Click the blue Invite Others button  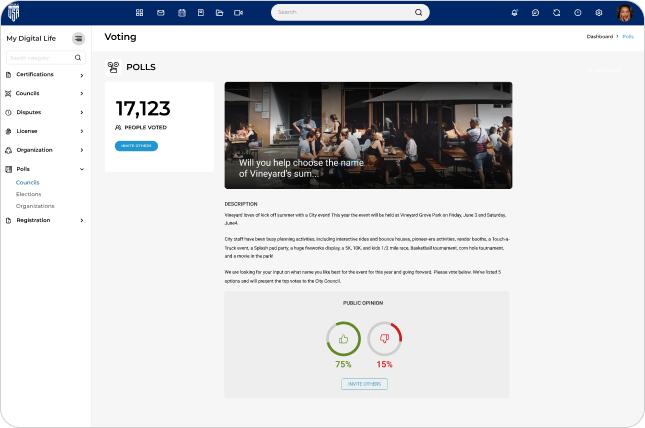pos(136,146)
